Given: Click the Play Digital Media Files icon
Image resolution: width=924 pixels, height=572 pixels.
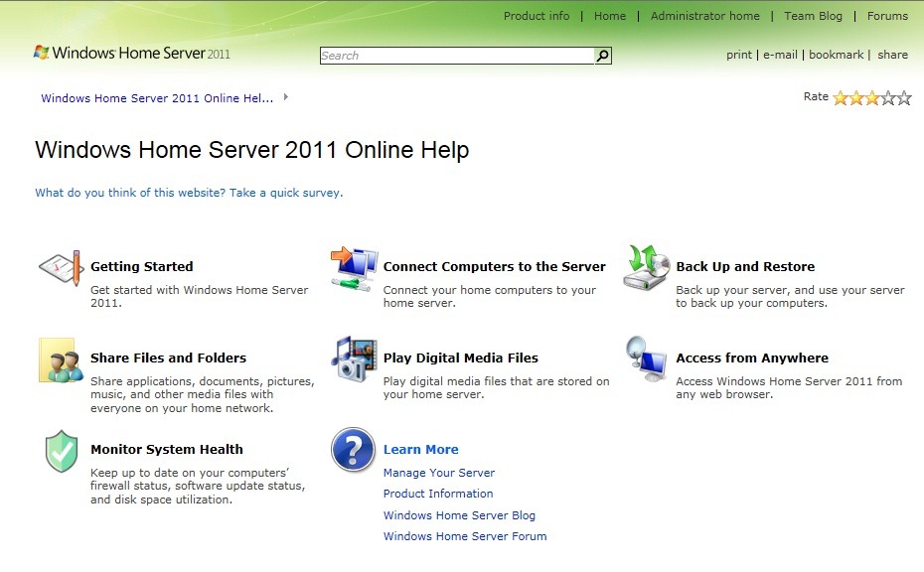Looking at the screenshot, I should pos(354,358).
